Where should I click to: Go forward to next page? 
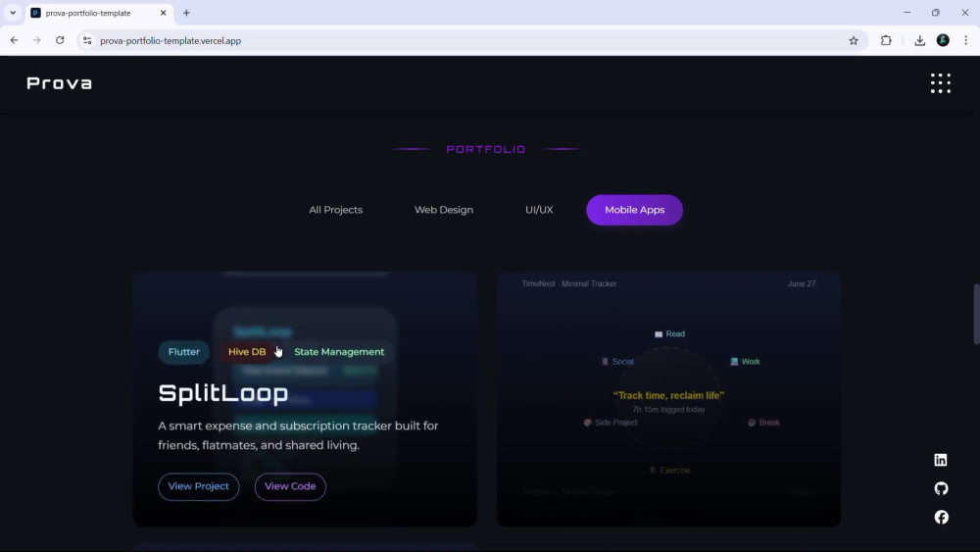coord(37,40)
